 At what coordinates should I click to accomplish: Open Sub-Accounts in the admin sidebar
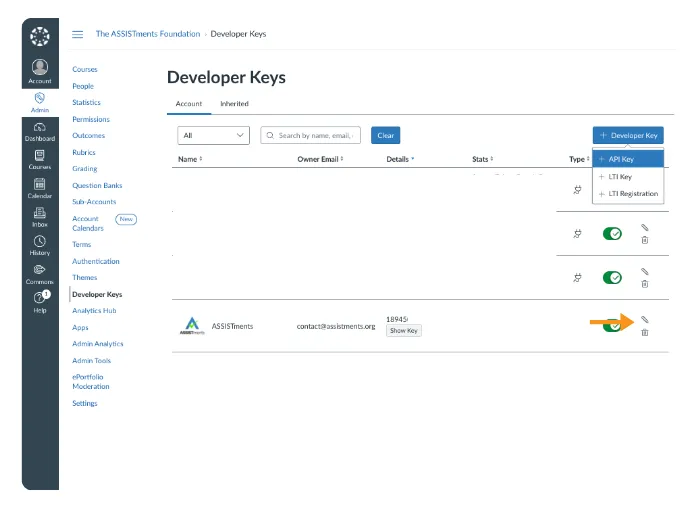point(94,202)
